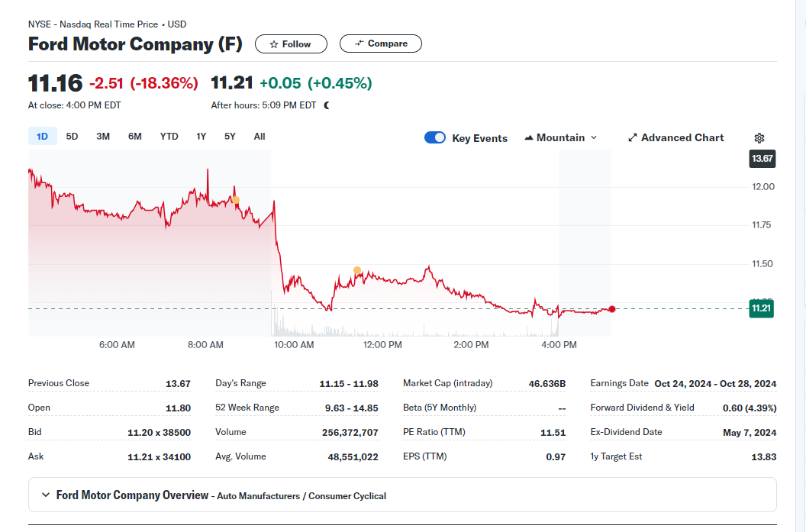Click the green 11.21 price label

[761, 308]
